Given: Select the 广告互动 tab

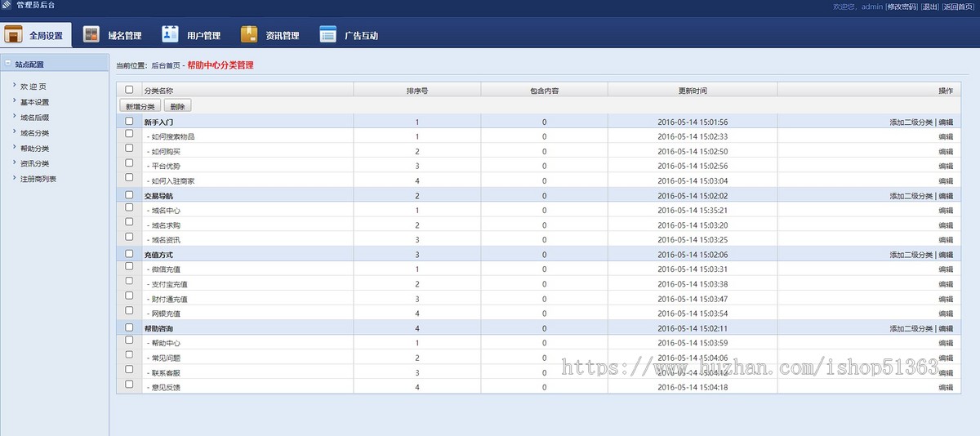Looking at the screenshot, I should tap(349, 35).
